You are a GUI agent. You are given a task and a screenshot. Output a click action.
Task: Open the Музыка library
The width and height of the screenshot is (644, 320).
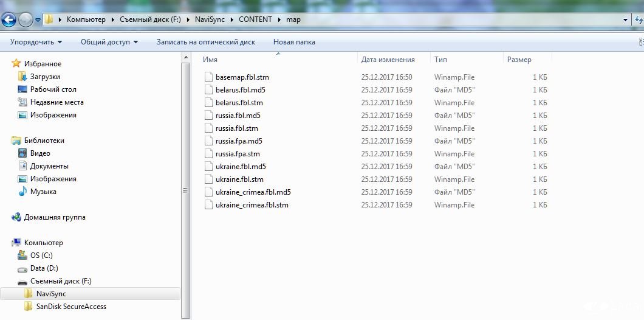coord(43,192)
